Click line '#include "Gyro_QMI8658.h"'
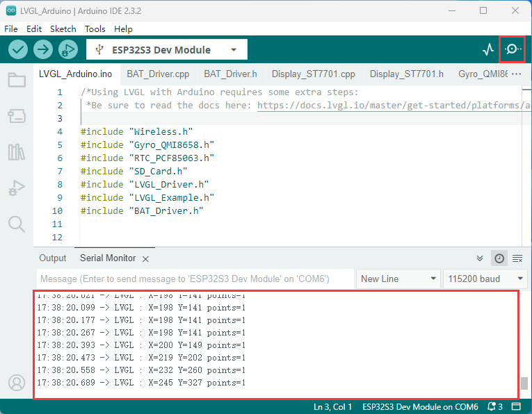 point(147,145)
